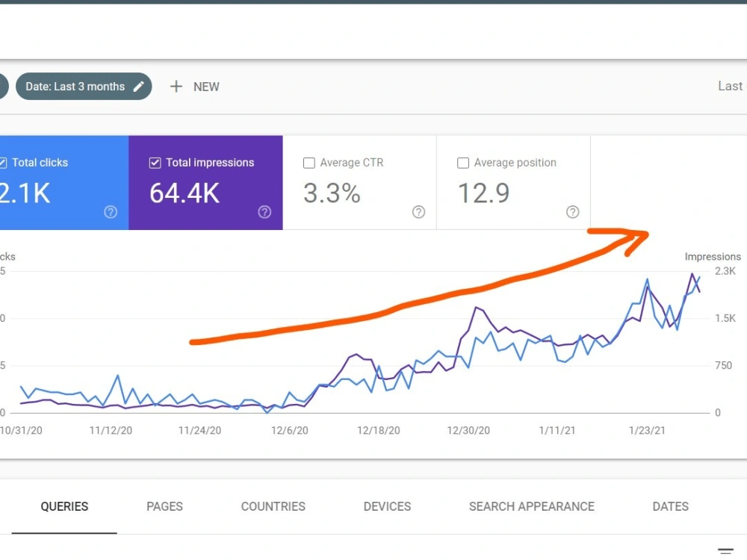Edit the Date: Last 3 months filter

point(84,86)
